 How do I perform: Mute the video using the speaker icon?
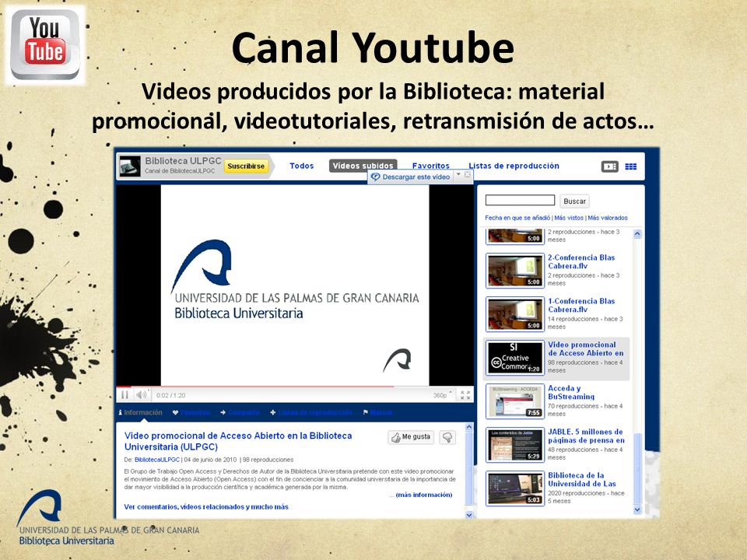click(142, 395)
